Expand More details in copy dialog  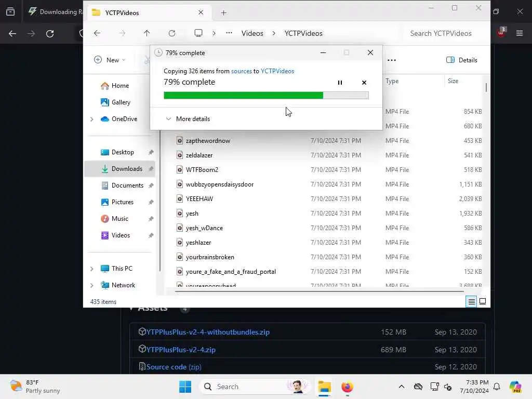pos(188,119)
